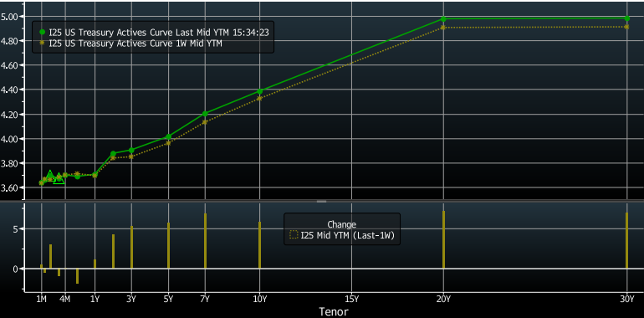
Task: Click the green 5Y data point on the Last curve
Action: [x=168, y=136]
